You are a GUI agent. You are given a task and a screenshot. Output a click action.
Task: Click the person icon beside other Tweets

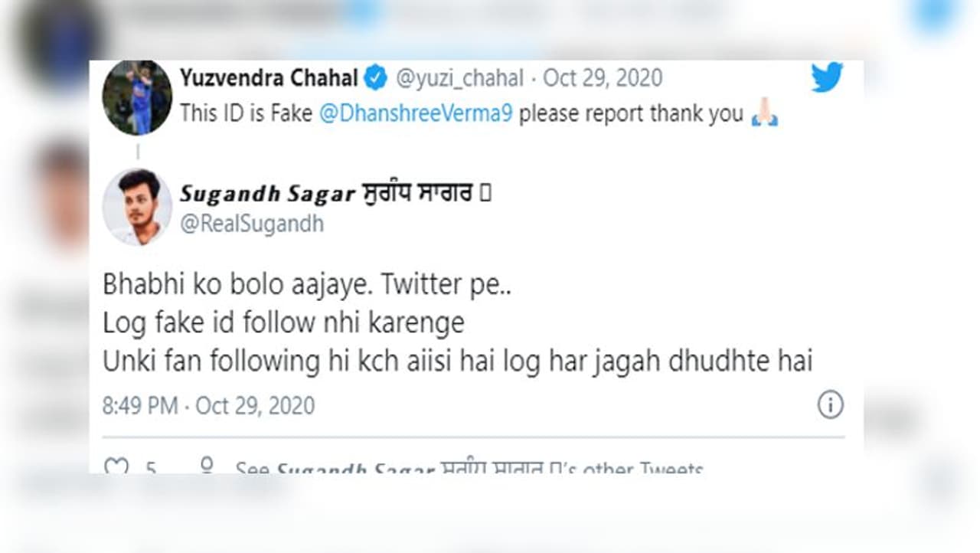pos(206,466)
